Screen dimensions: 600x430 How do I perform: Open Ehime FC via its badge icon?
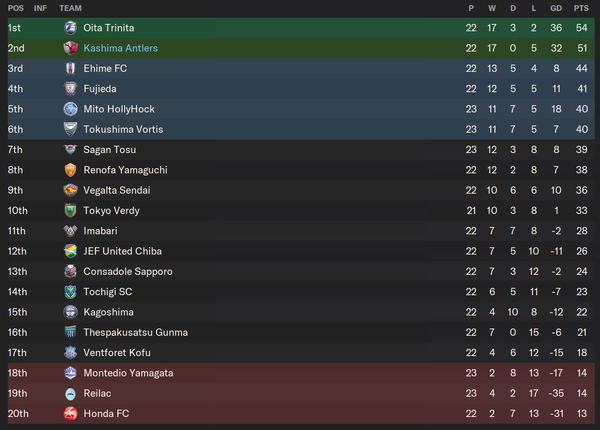70,68
